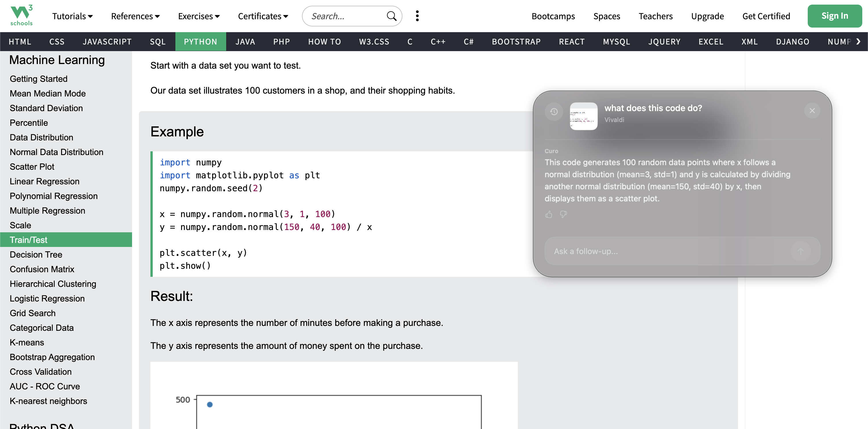Expand the References dropdown
The height and width of the screenshot is (429, 868).
[x=135, y=16]
